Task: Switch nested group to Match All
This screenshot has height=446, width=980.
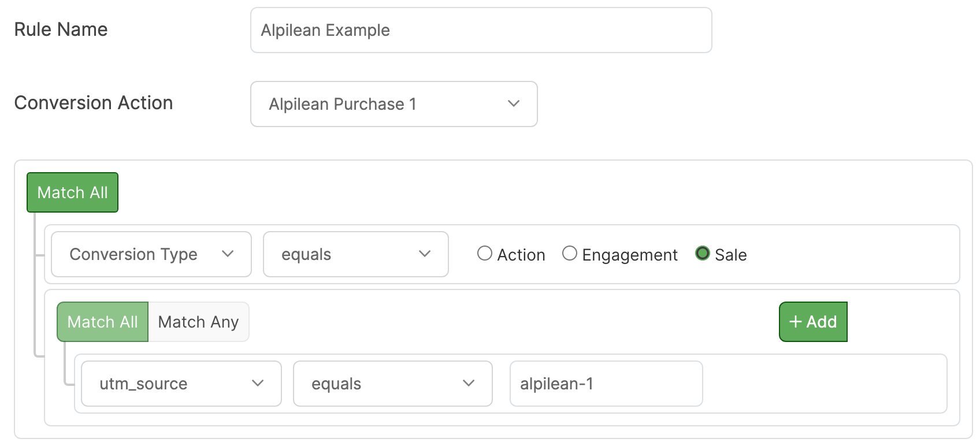Action: coord(102,322)
